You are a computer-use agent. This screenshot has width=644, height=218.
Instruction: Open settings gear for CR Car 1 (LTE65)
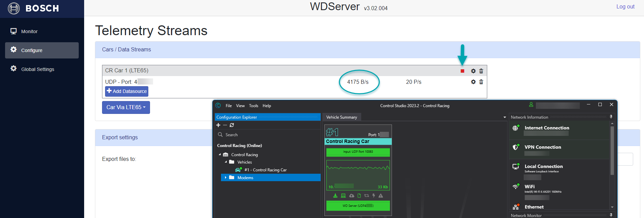pos(473,71)
